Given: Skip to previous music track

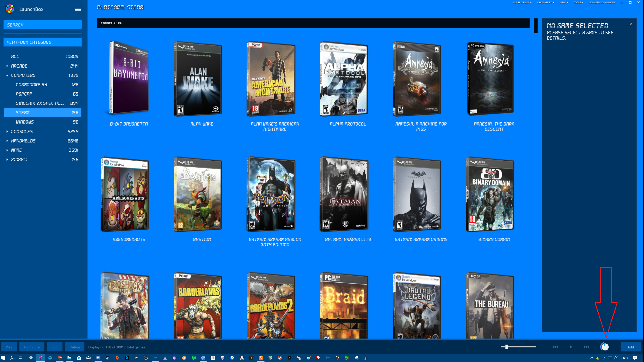Looking at the screenshot, I should [555, 347].
